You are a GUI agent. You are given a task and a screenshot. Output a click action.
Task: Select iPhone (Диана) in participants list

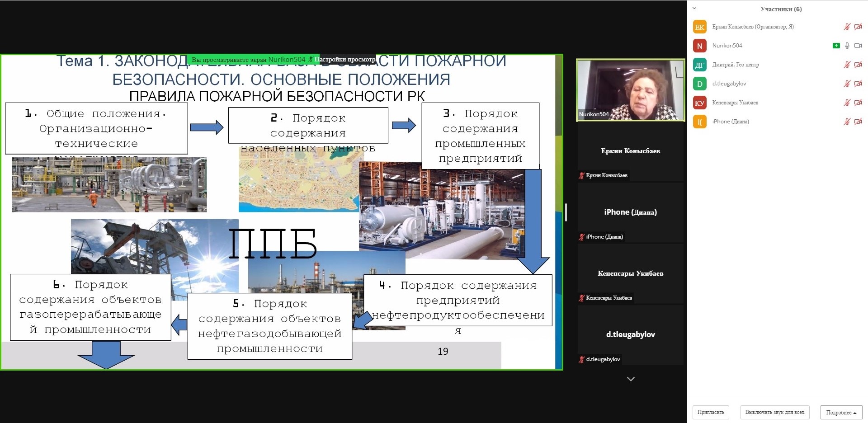click(x=730, y=122)
